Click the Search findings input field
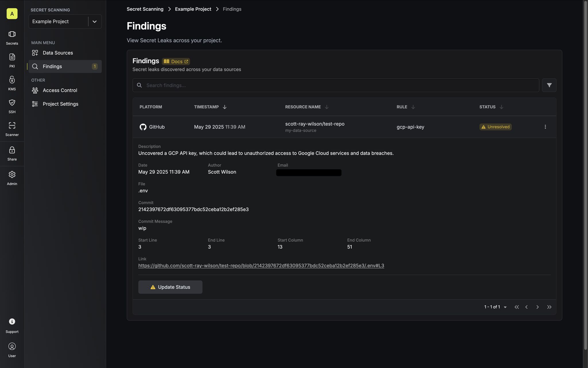 pyautogui.click(x=335, y=85)
